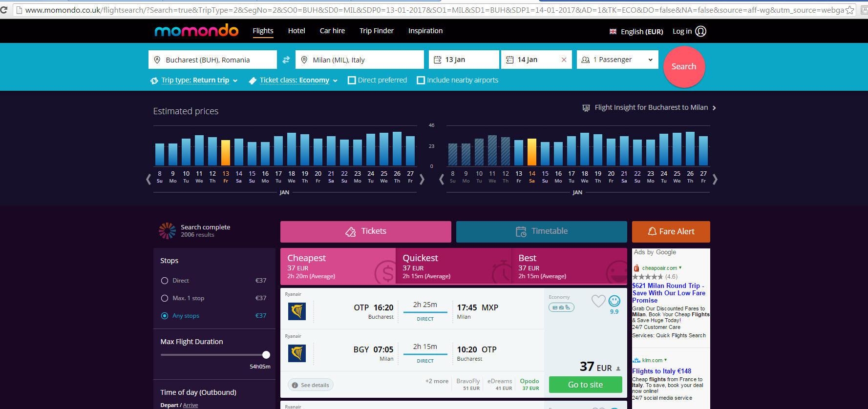The width and height of the screenshot is (868, 409).
Task: Click the Log in link
Action: coord(682,31)
